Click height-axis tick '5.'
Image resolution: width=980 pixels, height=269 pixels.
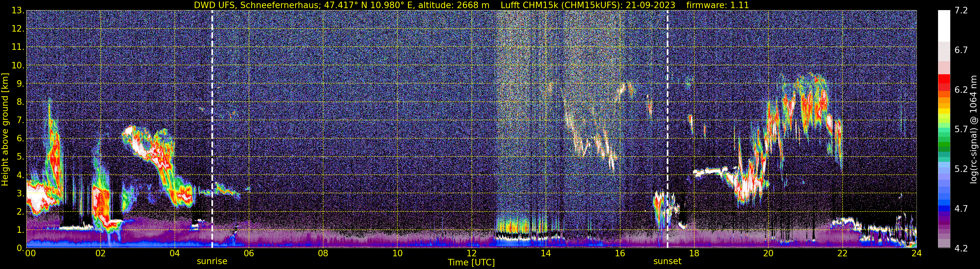pyautogui.click(x=20, y=157)
